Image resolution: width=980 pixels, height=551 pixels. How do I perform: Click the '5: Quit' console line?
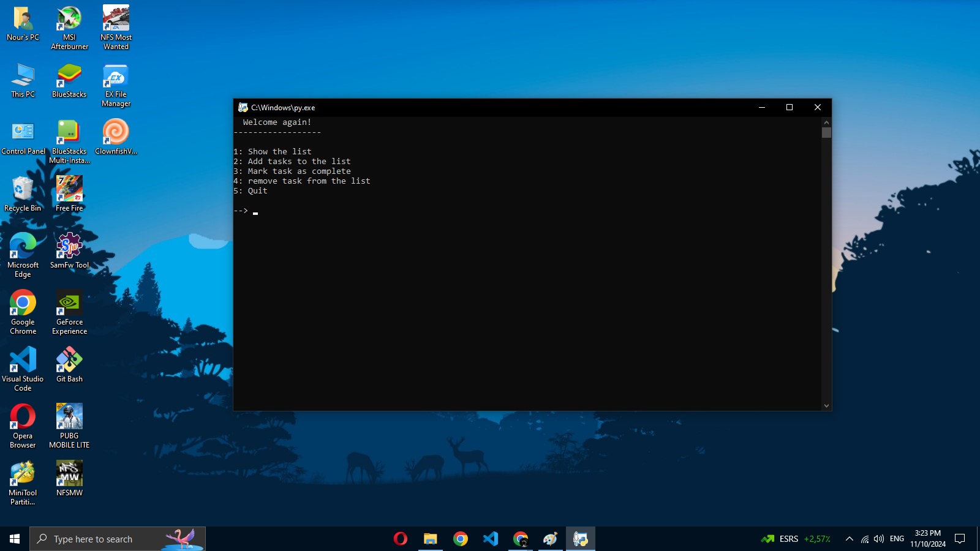point(251,190)
